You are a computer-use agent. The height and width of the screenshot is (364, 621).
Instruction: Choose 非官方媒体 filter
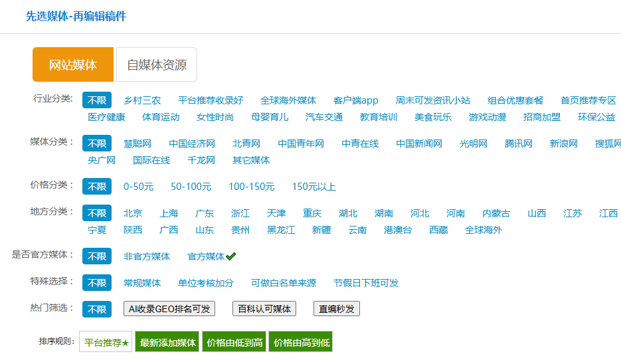tap(147, 256)
